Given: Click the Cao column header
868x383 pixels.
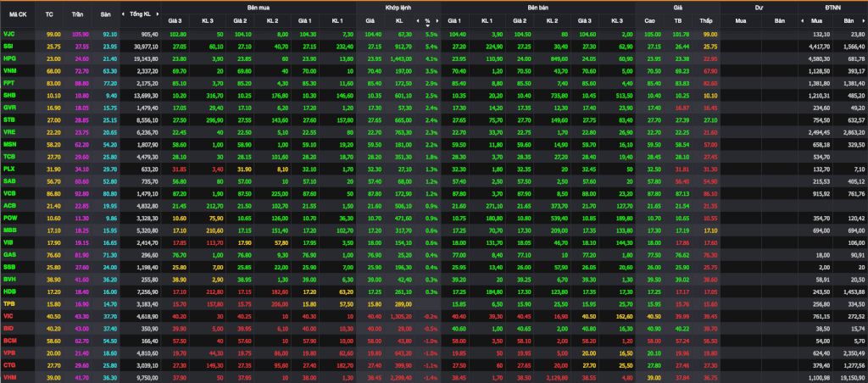Looking at the screenshot, I should [650, 21].
